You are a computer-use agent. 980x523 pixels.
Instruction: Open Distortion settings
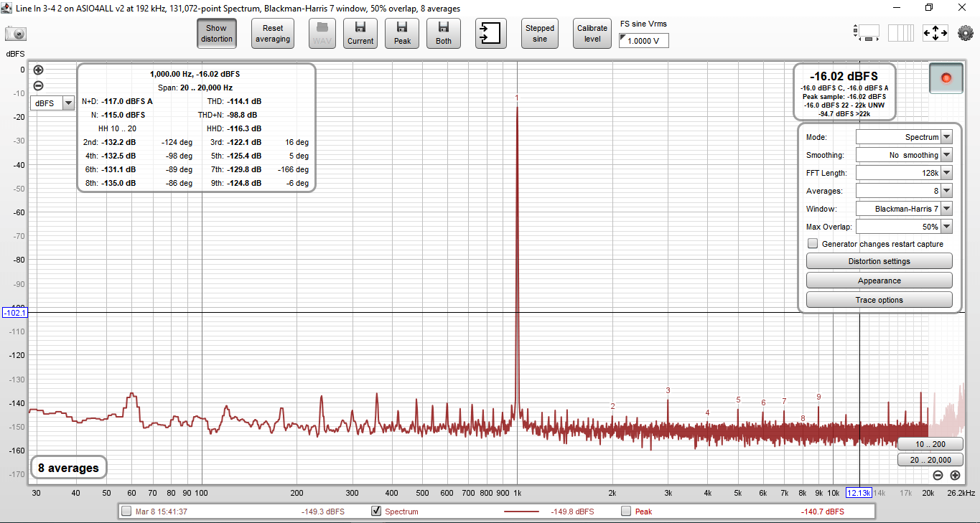click(x=879, y=261)
